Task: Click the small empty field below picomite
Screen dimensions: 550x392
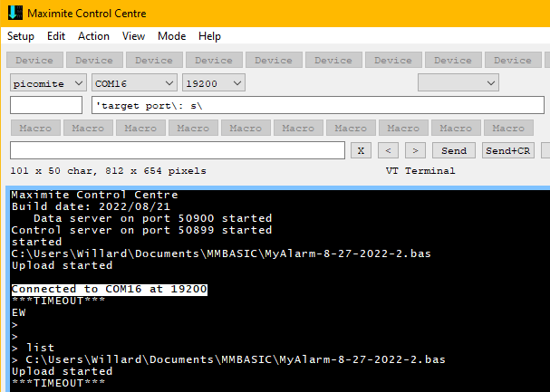Action: pos(45,106)
